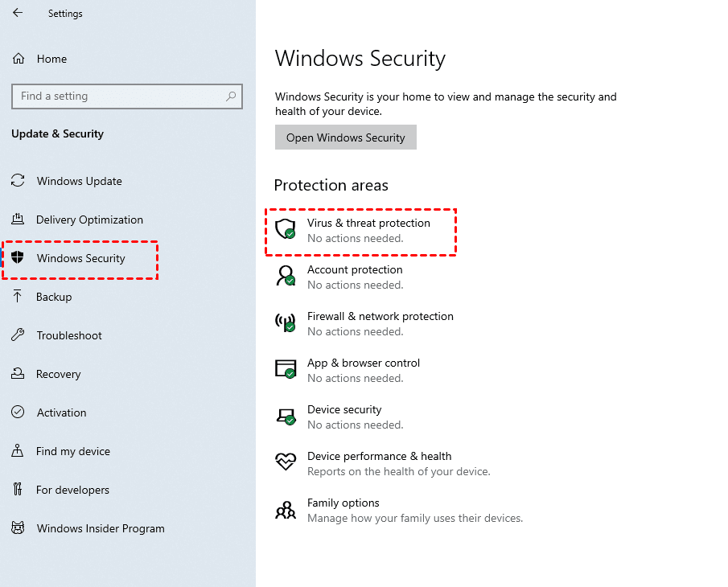Click the Find a setting search box
The height and width of the screenshot is (587, 728).
tap(126, 96)
